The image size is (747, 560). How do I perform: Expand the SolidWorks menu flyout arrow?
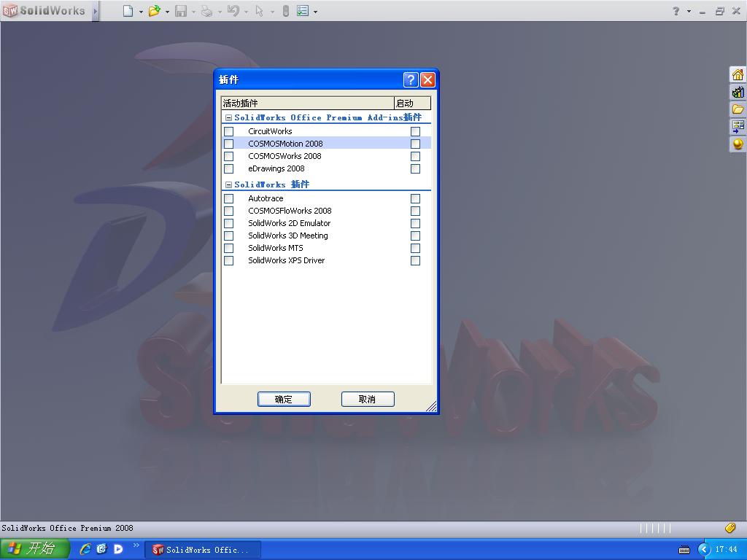tap(96, 10)
